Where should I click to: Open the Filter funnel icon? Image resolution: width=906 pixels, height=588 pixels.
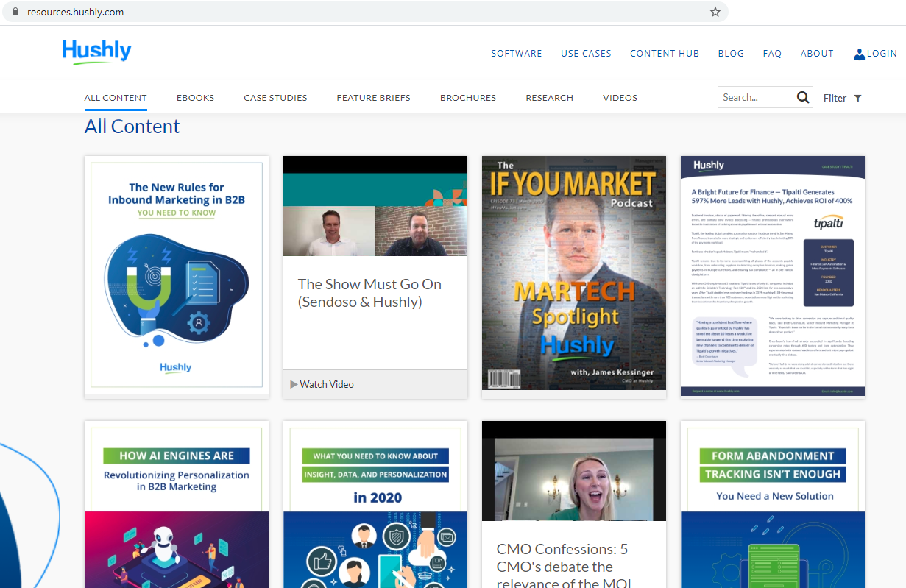(x=857, y=99)
